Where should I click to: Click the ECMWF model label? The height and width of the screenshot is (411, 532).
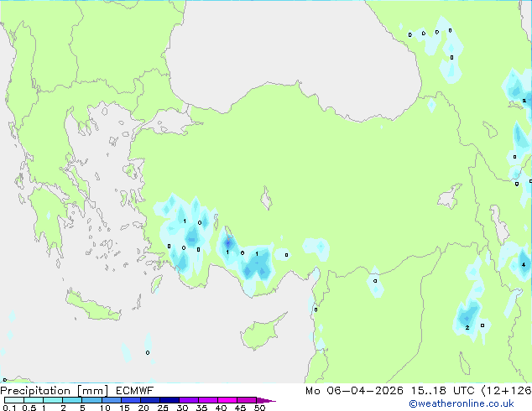[x=135, y=391]
